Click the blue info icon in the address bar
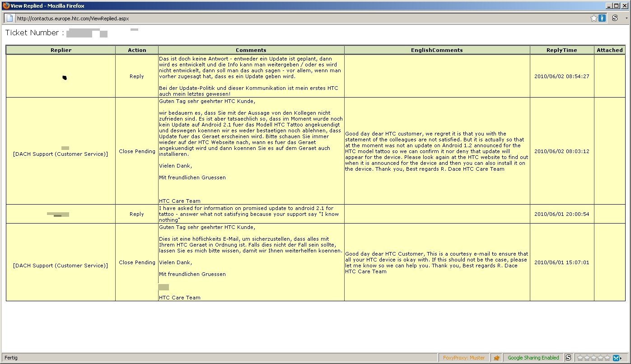This screenshot has width=631, height=364. [x=602, y=18]
